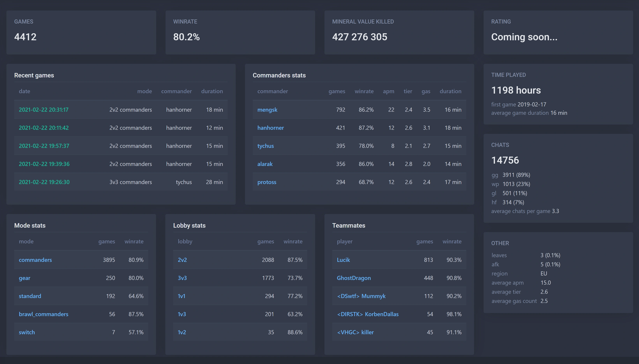The height and width of the screenshot is (364, 639).
Task: Open the mengsk commander link
Action: tap(267, 110)
